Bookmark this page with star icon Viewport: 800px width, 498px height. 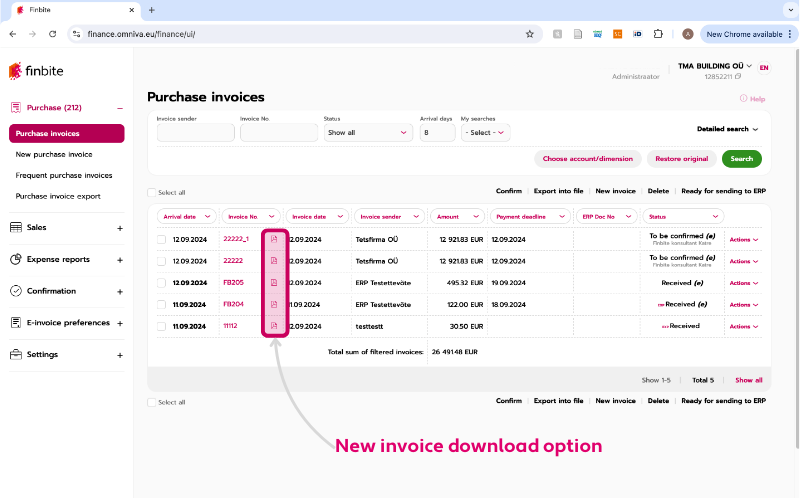tap(529, 33)
